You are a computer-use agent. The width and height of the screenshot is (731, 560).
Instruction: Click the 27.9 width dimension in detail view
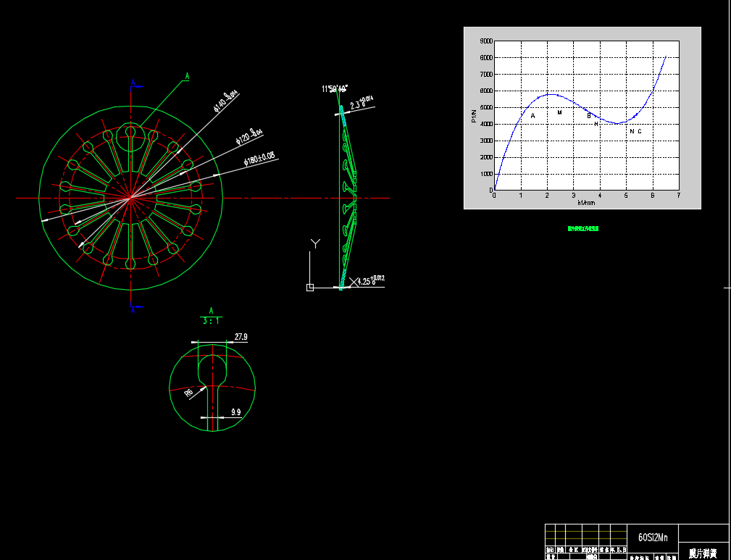[241, 337]
